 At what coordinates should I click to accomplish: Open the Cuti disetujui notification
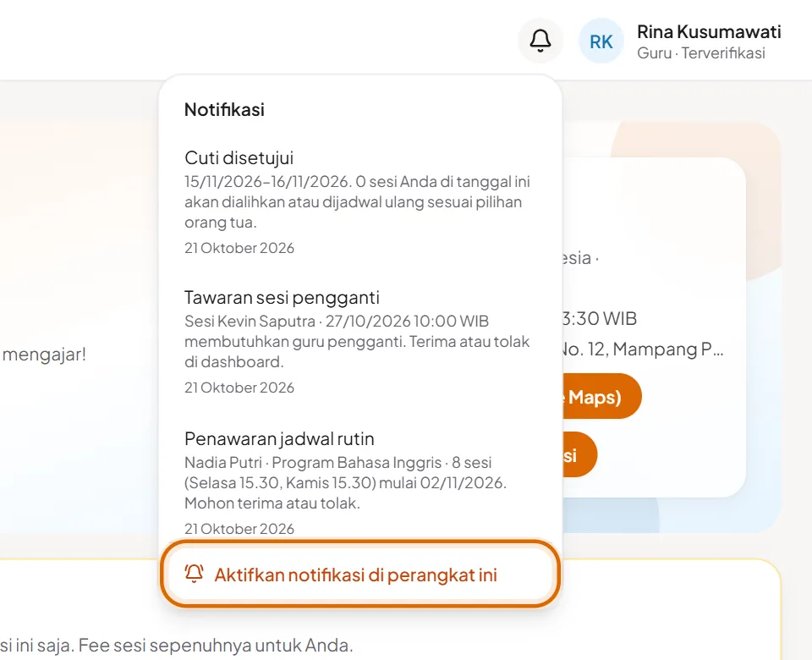pos(360,202)
